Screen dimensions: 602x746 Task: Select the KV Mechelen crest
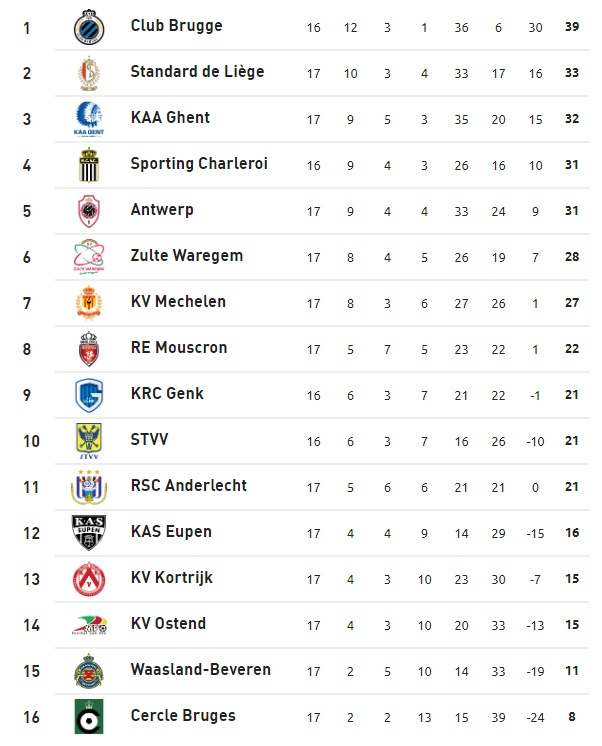tap(89, 303)
